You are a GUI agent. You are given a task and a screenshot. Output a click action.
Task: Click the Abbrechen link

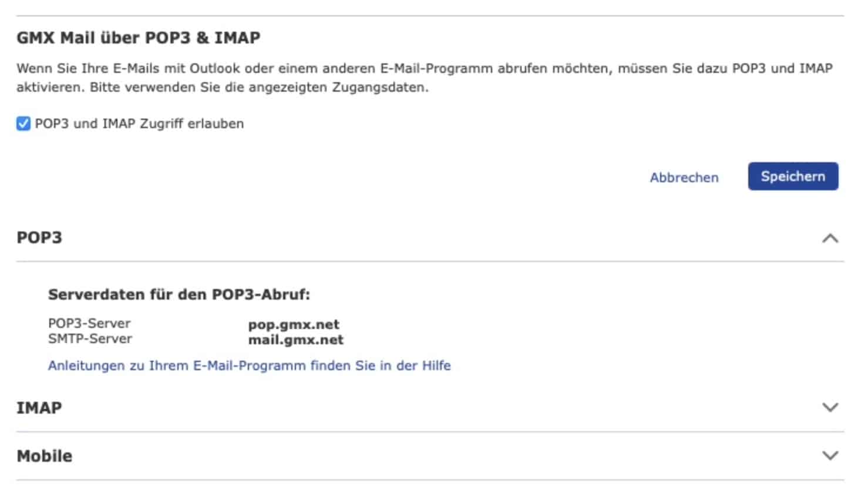pos(684,177)
